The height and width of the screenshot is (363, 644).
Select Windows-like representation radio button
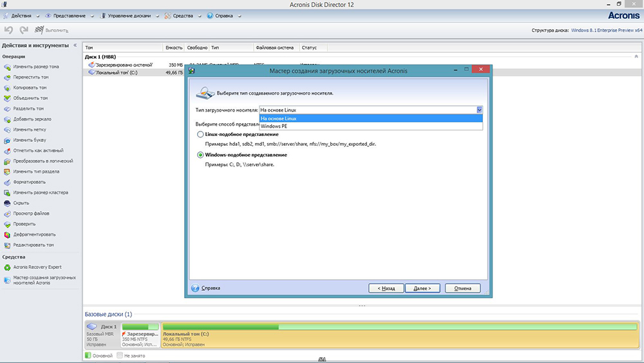tap(200, 155)
